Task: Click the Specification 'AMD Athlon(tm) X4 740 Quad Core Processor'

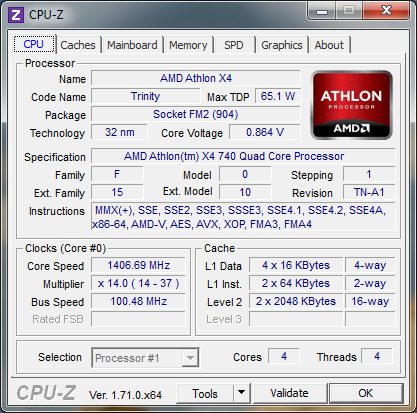Action: 243,156
